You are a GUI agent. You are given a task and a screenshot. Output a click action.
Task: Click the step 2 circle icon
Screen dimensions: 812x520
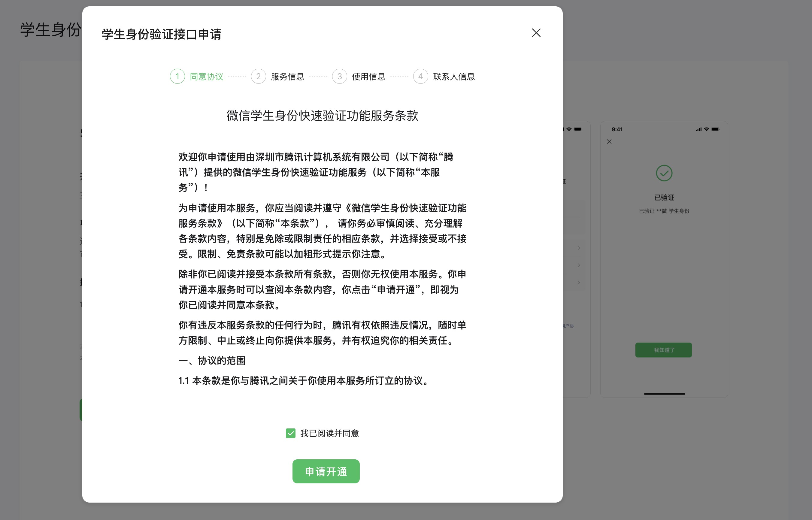coord(258,76)
